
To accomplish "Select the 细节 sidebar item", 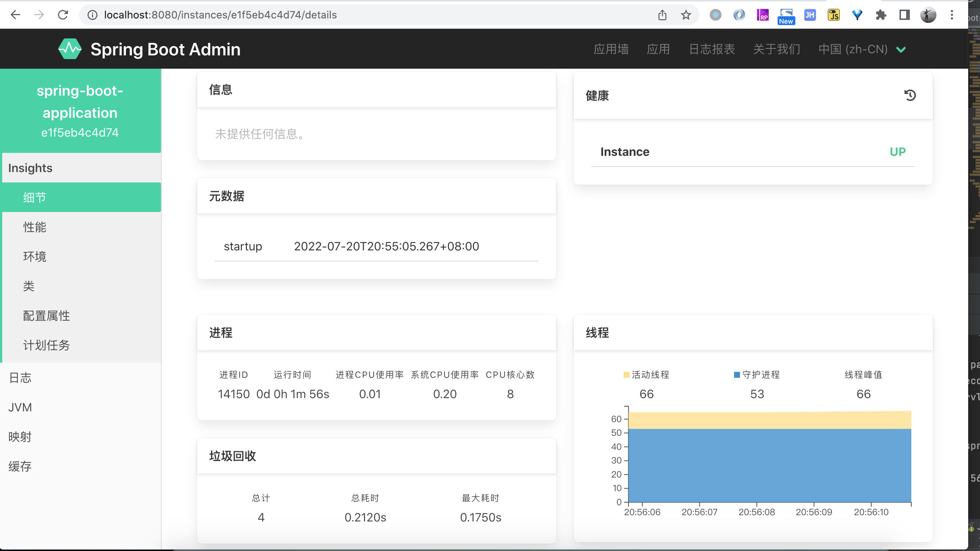I will pos(81,197).
